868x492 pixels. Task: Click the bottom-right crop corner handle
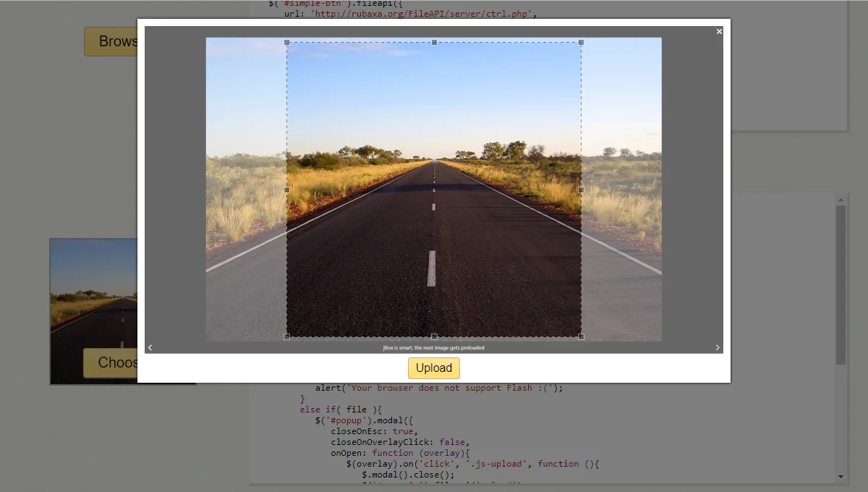[581, 336]
